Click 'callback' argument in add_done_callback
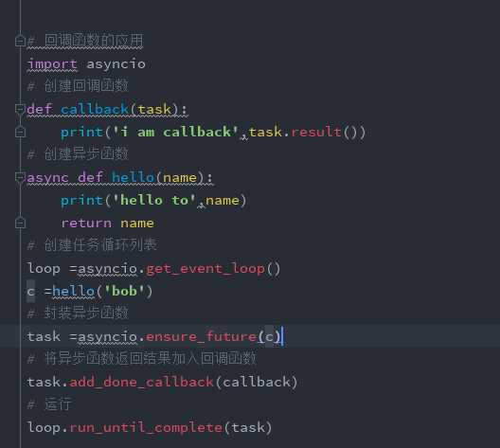500x448 pixels. coord(257,382)
